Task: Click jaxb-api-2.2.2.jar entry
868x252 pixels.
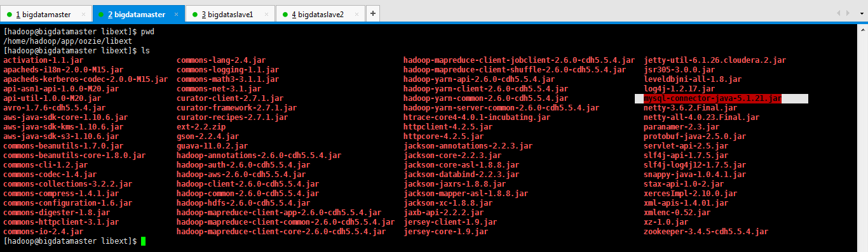Action: coord(444,213)
